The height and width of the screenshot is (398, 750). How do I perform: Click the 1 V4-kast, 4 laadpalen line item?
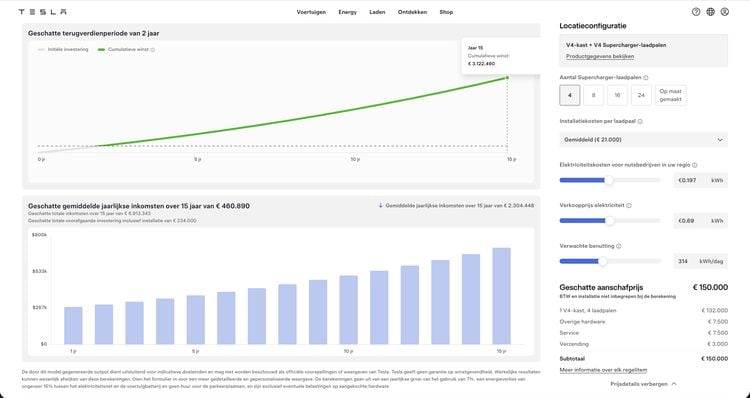tap(588, 310)
